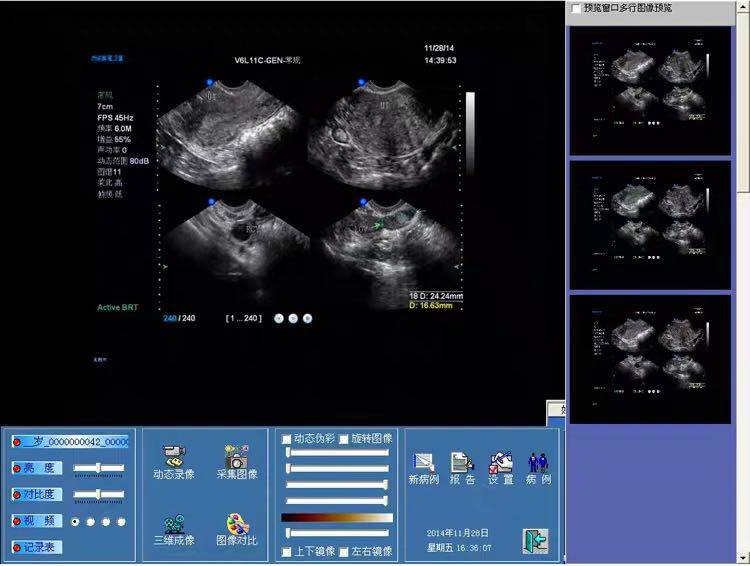
Task: Click the 55% gain value
Action: [x=122, y=140]
